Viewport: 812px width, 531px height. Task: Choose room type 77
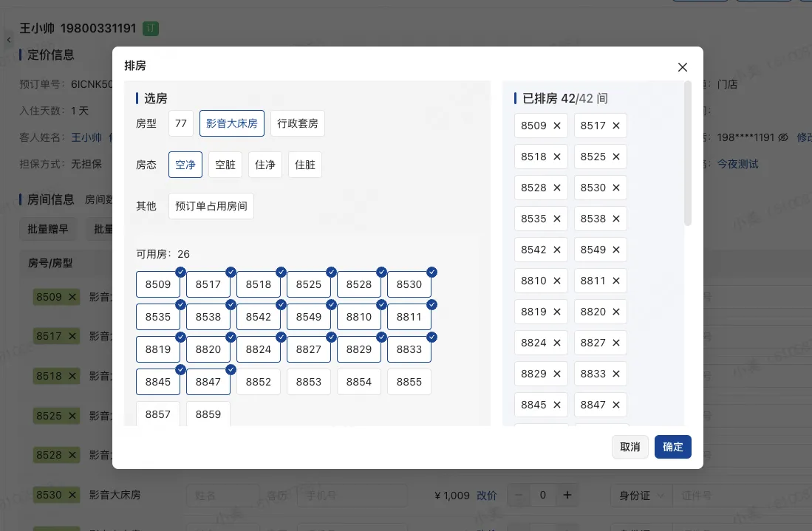point(181,123)
